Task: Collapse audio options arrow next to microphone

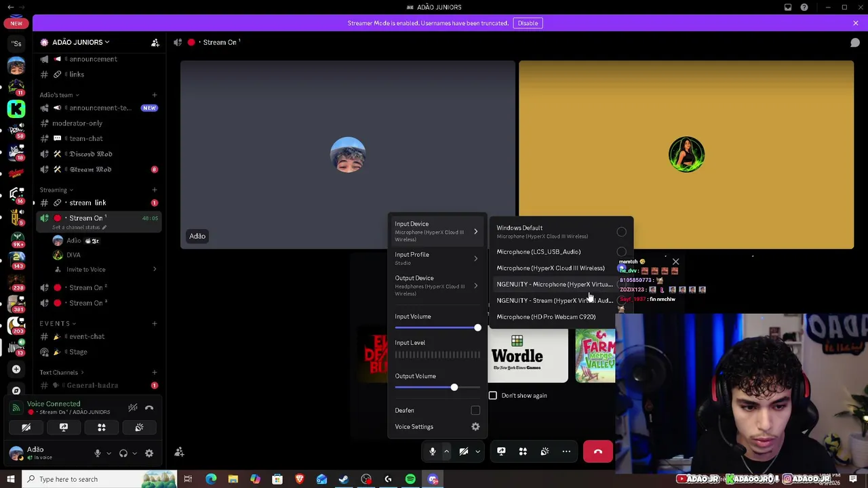Action: click(x=446, y=451)
